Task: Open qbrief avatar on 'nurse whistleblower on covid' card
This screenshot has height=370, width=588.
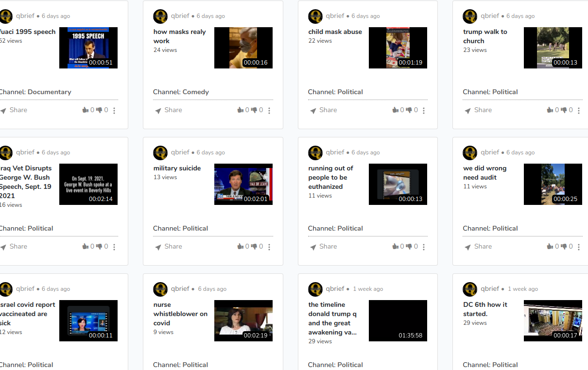Action: pyautogui.click(x=160, y=289)
